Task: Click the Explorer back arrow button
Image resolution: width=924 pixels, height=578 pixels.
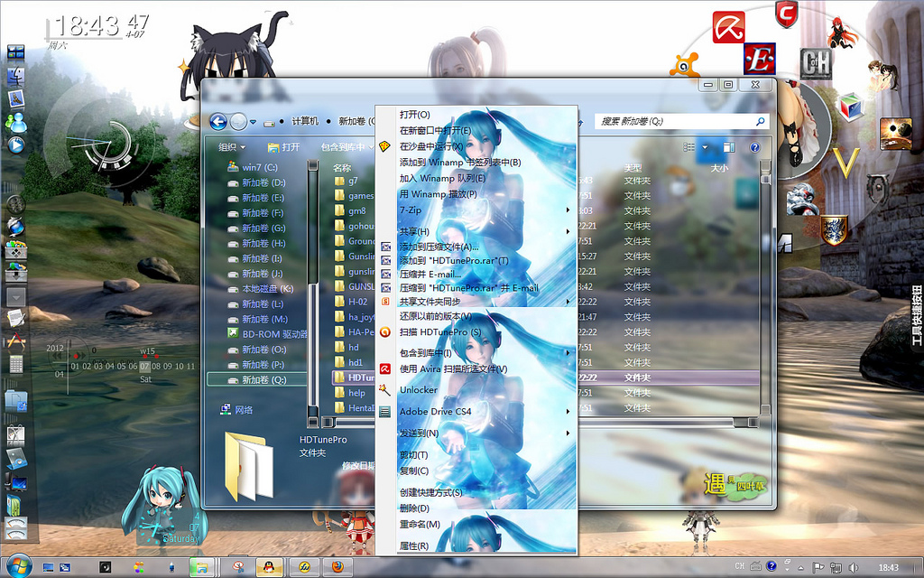Action: (218, 122)
